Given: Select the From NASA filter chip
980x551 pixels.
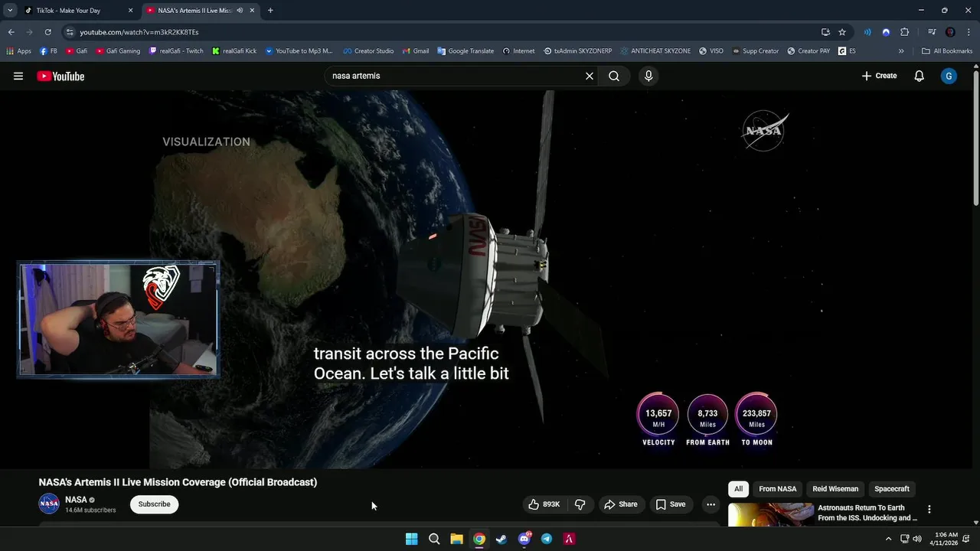Looking at the screenshot, I should click(x=777, y=489).
